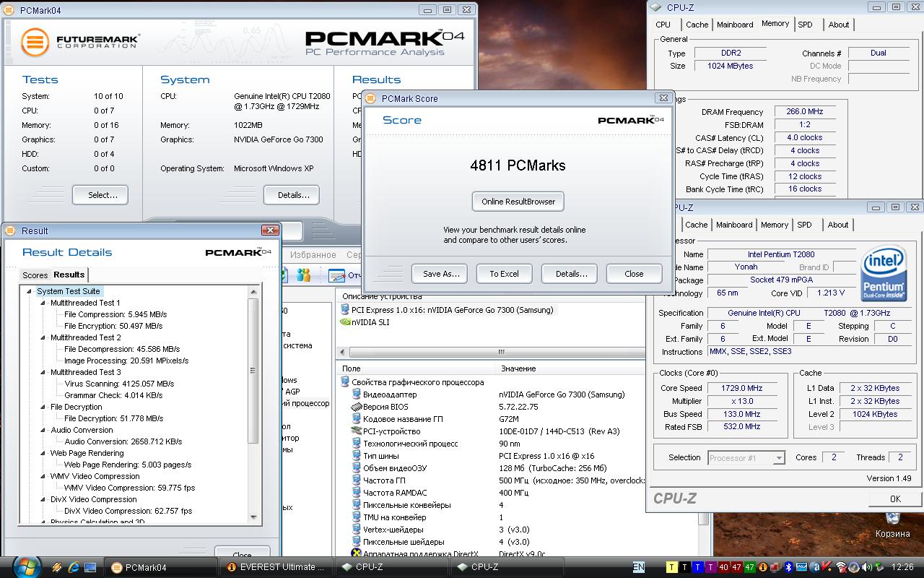Switch to PCMark04 taskbar button
Image resolution: width=924 pixels, height=578 pixels.
[x=160, y=567]
